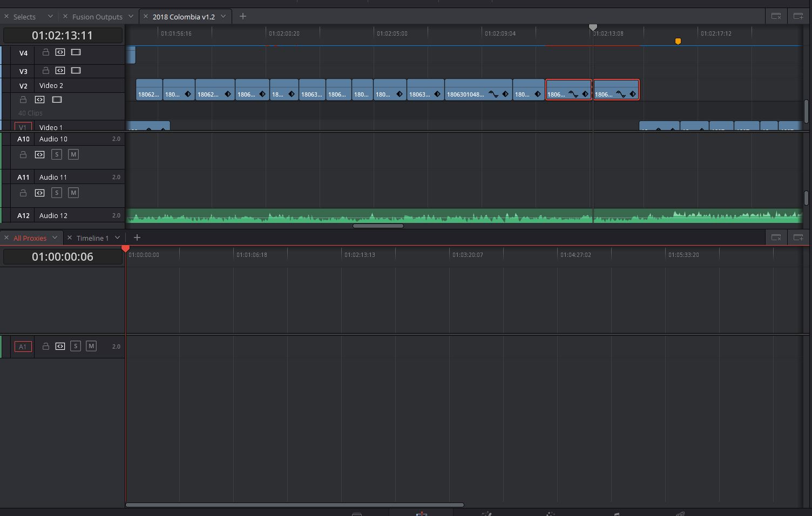This screenshot has width=812, height=516.
Task: Toggle the A1 destination control
Action: click(x=23, y=347)
